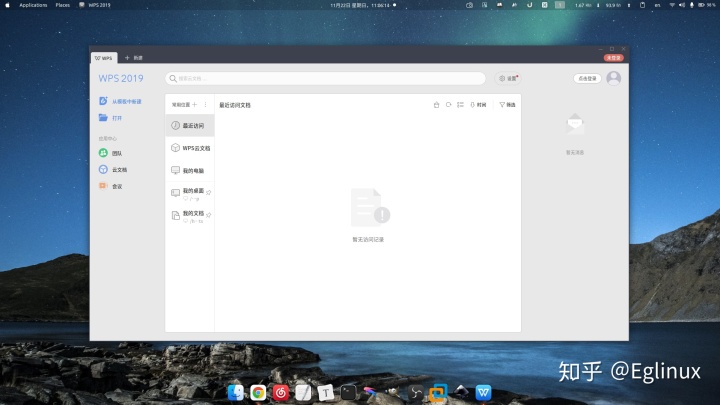Click the red not-logged-in badge
Image resolution: width=720 pixels, height=405 pixels.
click(613, 58)
